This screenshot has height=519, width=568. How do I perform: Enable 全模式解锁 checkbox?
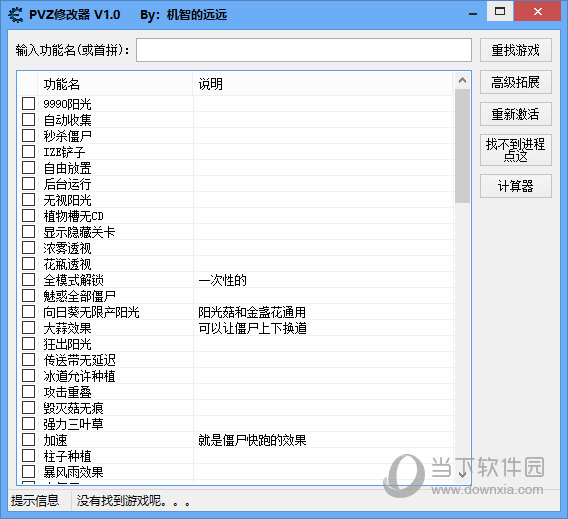(28, 280)
